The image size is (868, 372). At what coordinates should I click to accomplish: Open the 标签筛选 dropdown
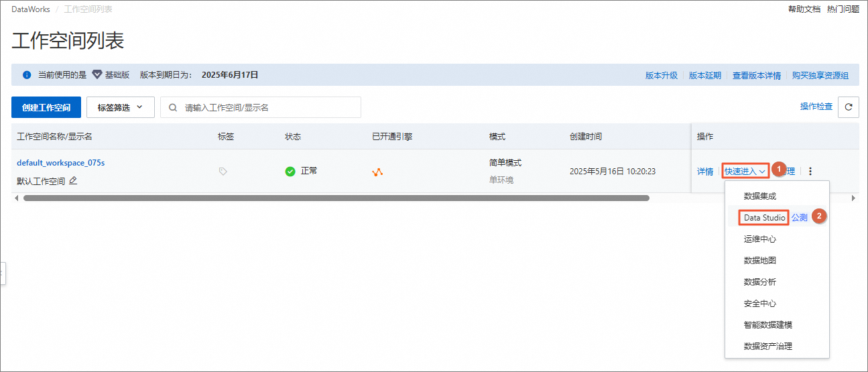(x=121, y=107)
